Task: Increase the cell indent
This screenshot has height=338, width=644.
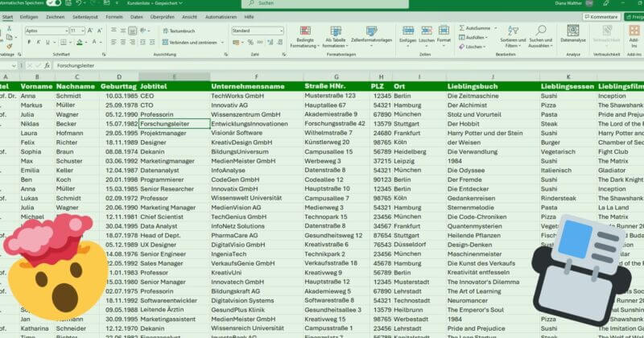Action: pyautogui.click(x=152, y=43)
